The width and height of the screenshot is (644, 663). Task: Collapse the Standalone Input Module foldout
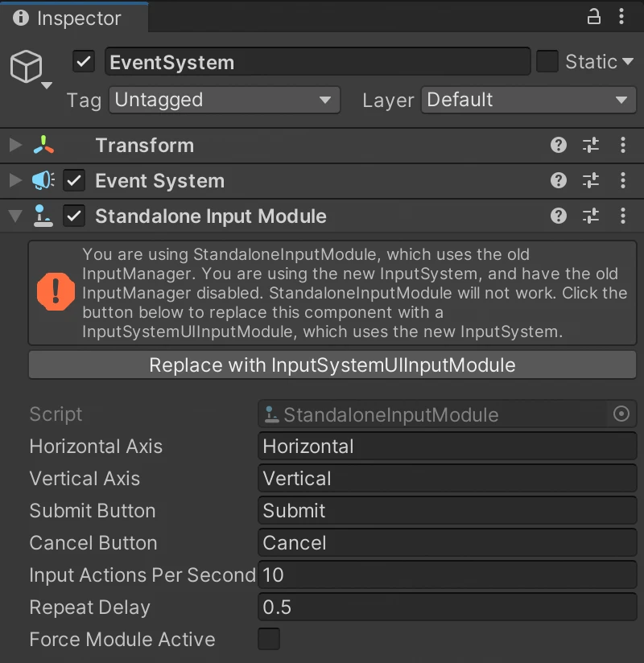point(14,216)
